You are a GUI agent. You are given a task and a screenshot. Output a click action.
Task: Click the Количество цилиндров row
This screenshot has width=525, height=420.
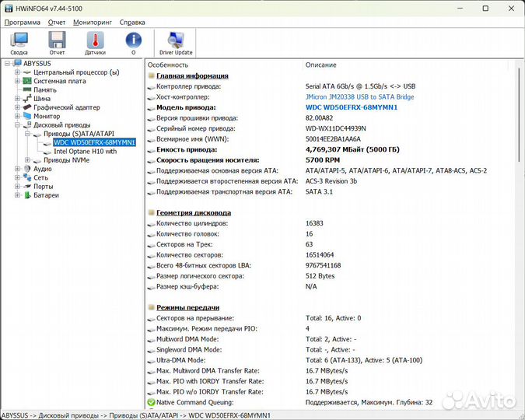point(330,223)
